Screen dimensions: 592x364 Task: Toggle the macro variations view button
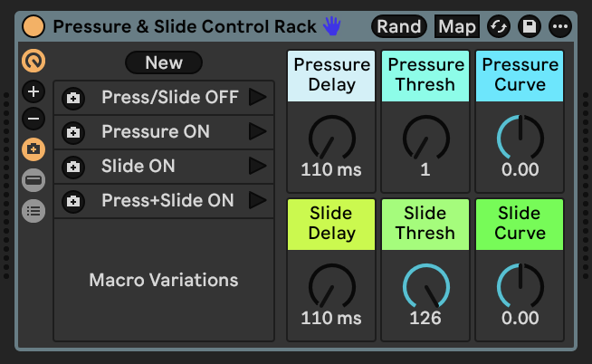[33, 148]
